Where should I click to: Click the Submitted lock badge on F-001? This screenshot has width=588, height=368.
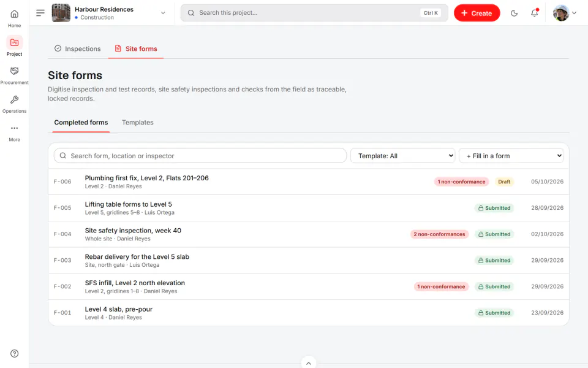pyautogui.click(x=494, y=313)
